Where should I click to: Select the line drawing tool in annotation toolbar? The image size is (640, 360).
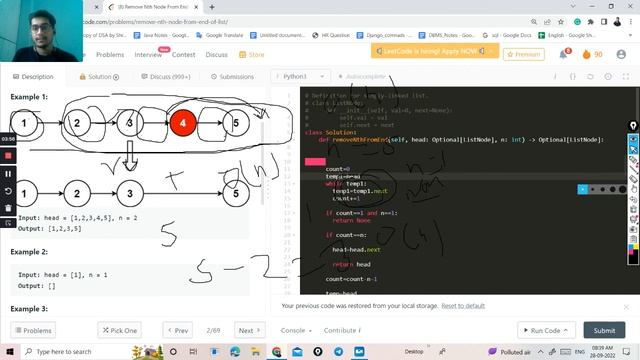(633, 169)
